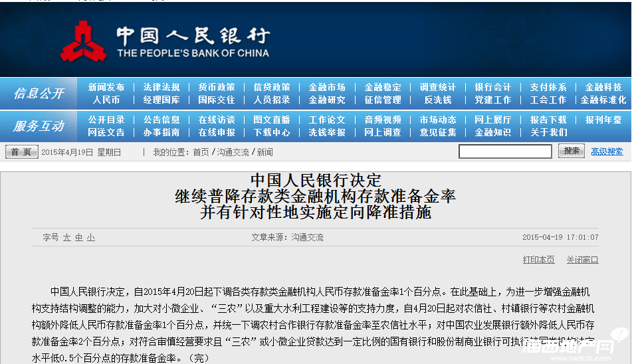
Task: Open the 金融稳定 menu item
Action: (x=383, y=88)
